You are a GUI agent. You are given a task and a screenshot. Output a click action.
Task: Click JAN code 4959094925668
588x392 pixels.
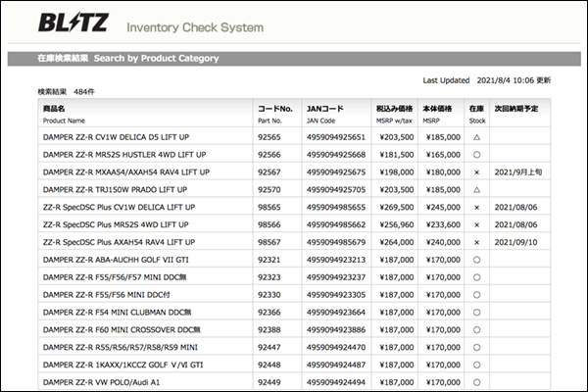click(x=336, y=155)
